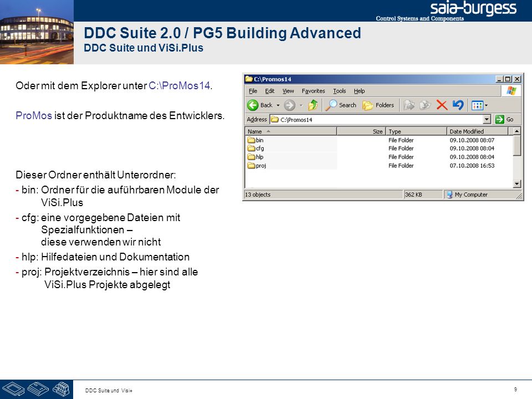
Task: Open the Back history dropdown arrow
Action: coord(278,105)
